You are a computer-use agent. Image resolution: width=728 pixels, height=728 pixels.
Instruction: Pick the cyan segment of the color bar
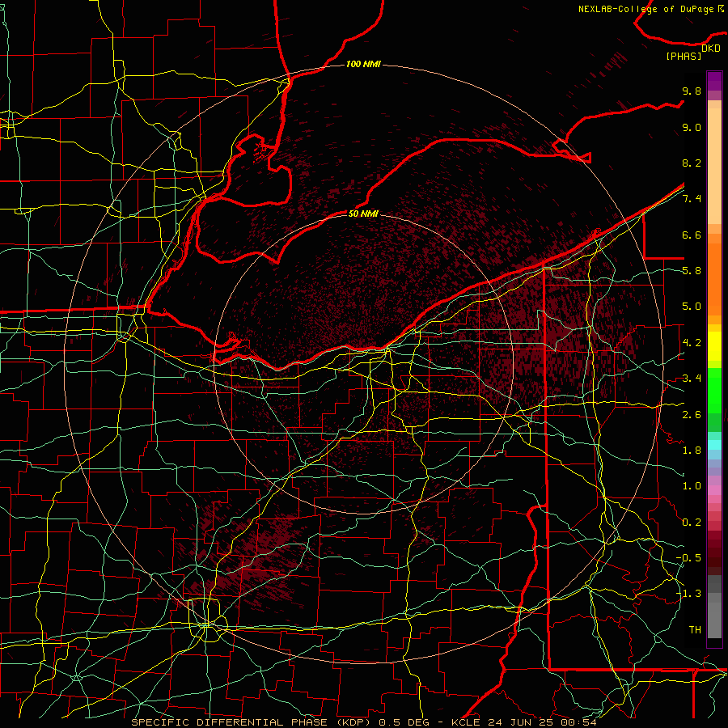pos(714,445)
